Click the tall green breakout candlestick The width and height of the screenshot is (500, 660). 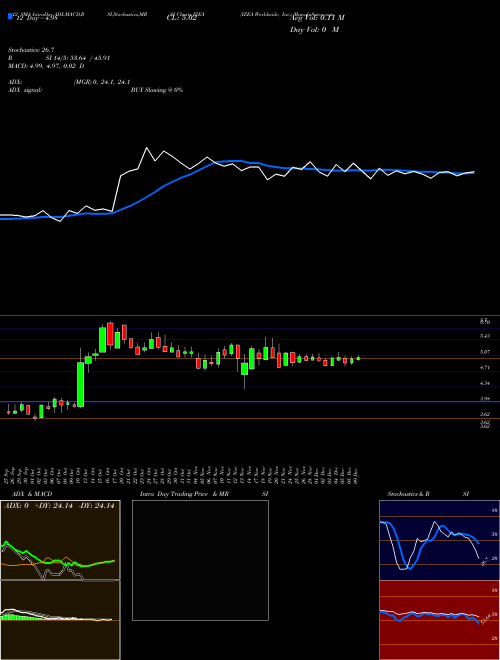coord(80,384)
